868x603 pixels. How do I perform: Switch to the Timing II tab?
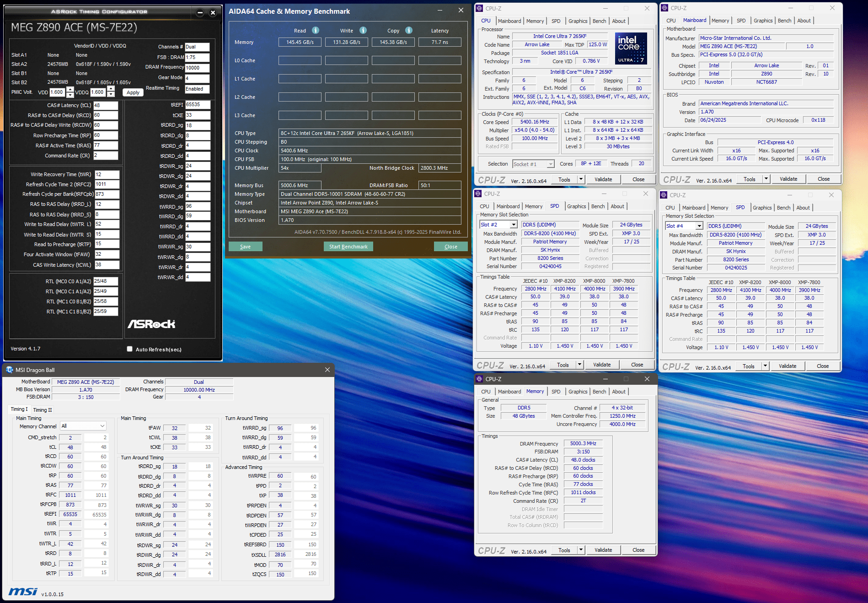pos(43,410)
